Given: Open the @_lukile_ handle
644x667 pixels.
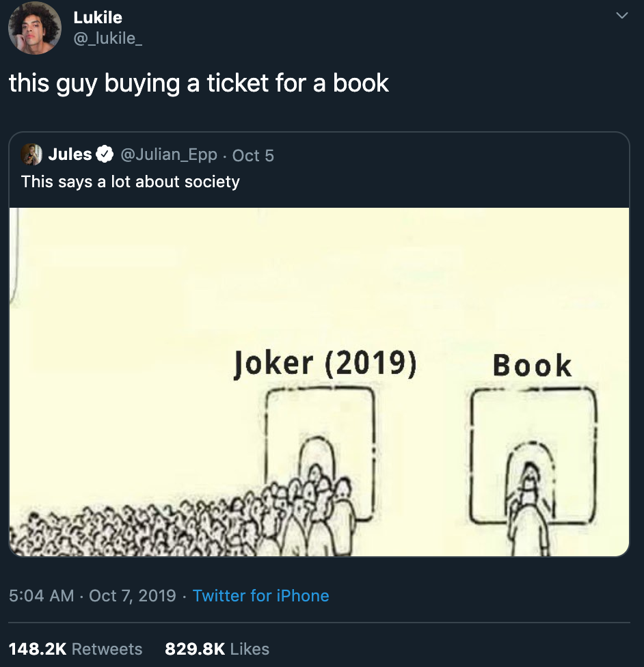Looking at the screenshot, I should (x=108, y=38).
